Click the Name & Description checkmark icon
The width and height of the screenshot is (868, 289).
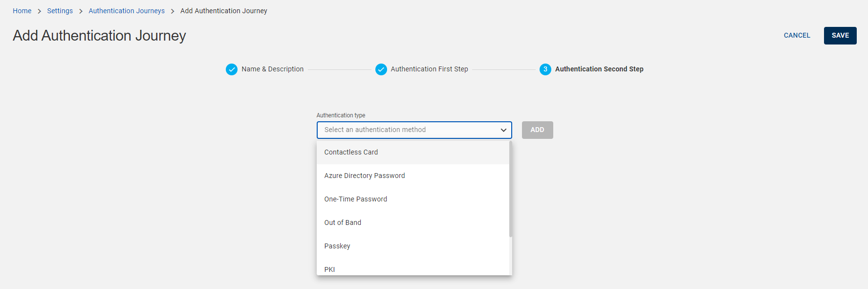tap(232, 69)
